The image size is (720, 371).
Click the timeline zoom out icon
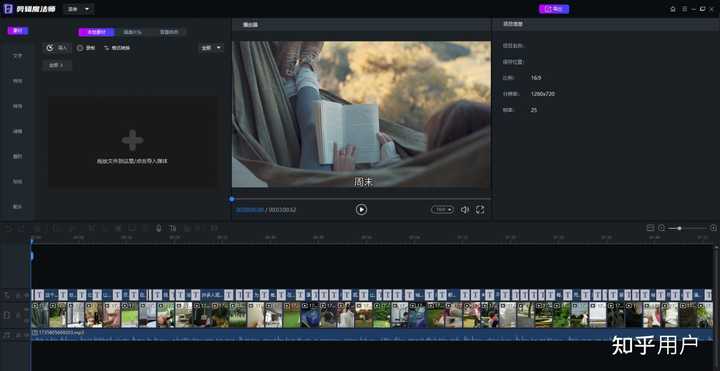click(662, 228)
